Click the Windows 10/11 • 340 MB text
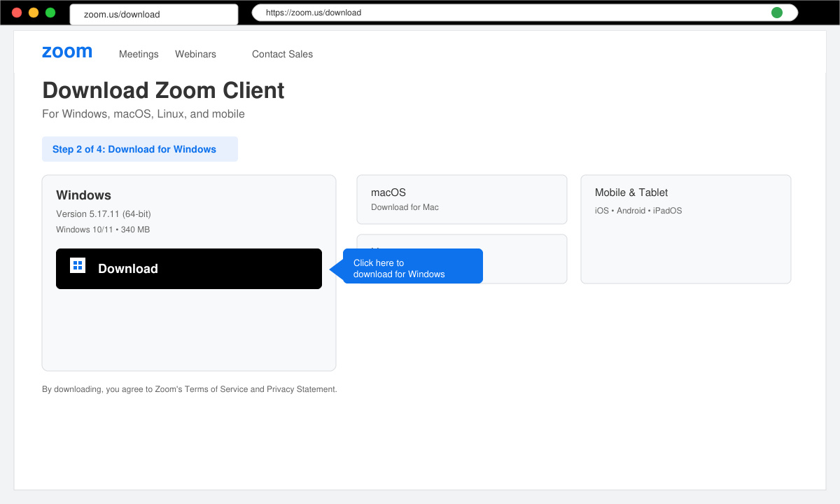840x504 pixels. tap(103, 230)
